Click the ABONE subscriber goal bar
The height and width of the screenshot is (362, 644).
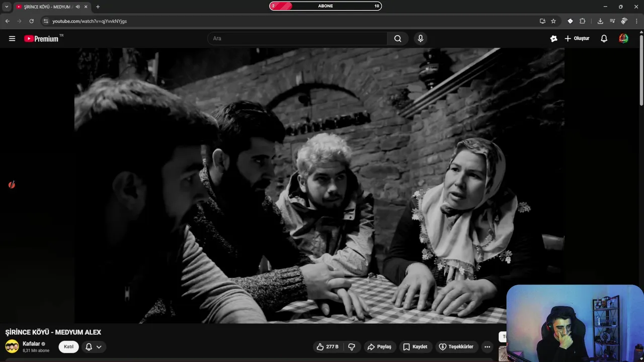pos(326,6)
